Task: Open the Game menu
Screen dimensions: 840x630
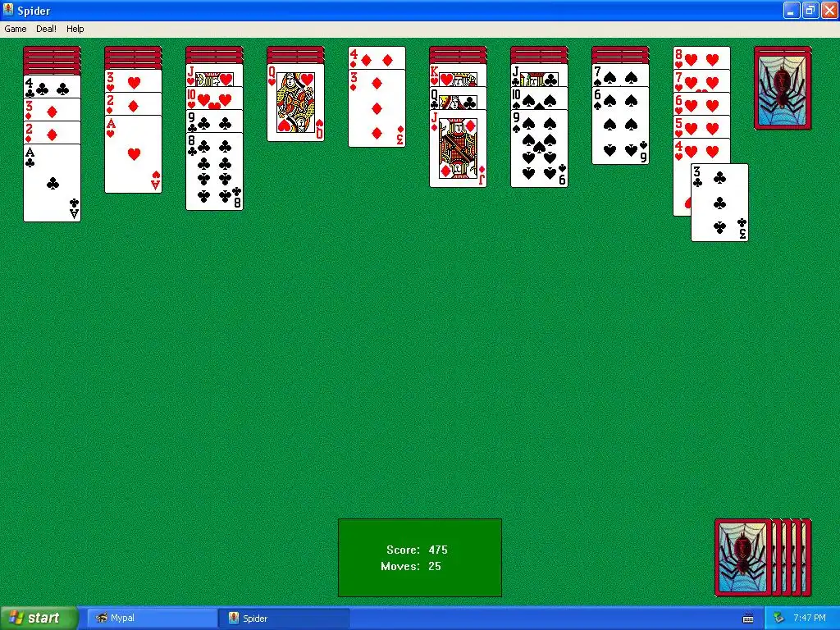Action: coord(15,29)
